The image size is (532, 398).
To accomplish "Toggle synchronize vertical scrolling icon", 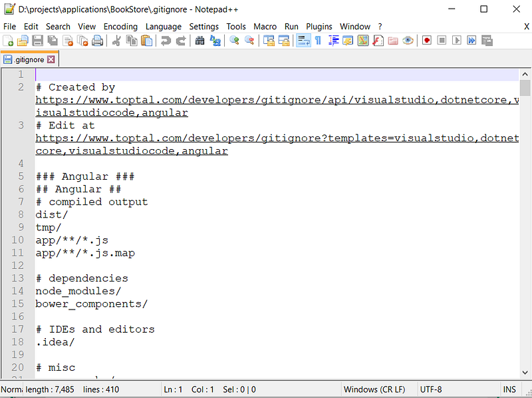I will tap(269, 41).
